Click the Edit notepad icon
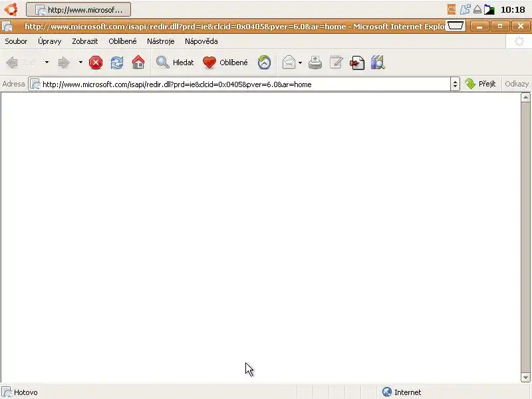Image resolution: width=532 pixels, height=399 pixels. (336, 63)
